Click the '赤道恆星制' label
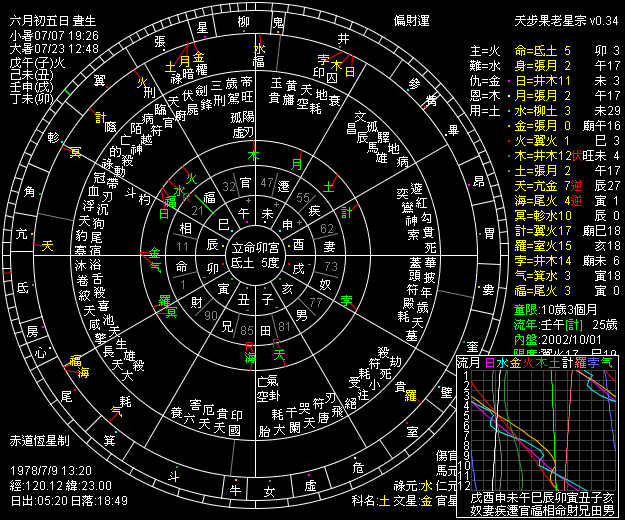Image resolution: width=625 pixels, height=520 pixels. (39, 440)
